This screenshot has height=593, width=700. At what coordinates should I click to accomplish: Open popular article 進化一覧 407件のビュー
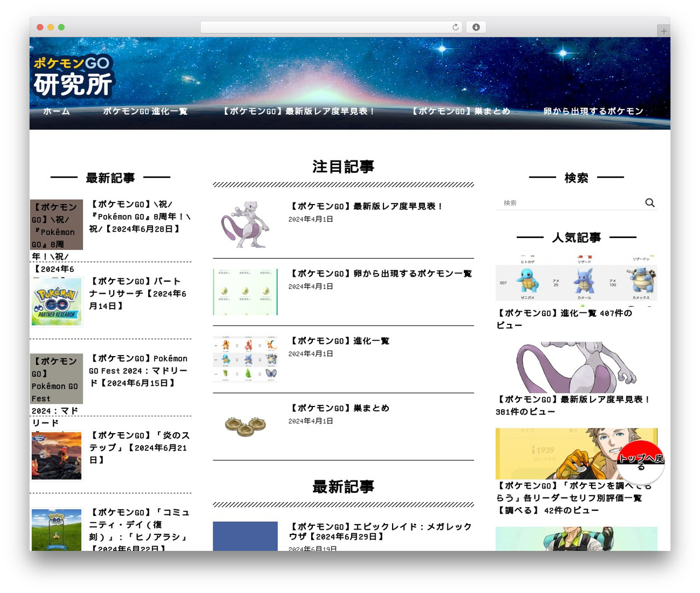coord(564,319)
